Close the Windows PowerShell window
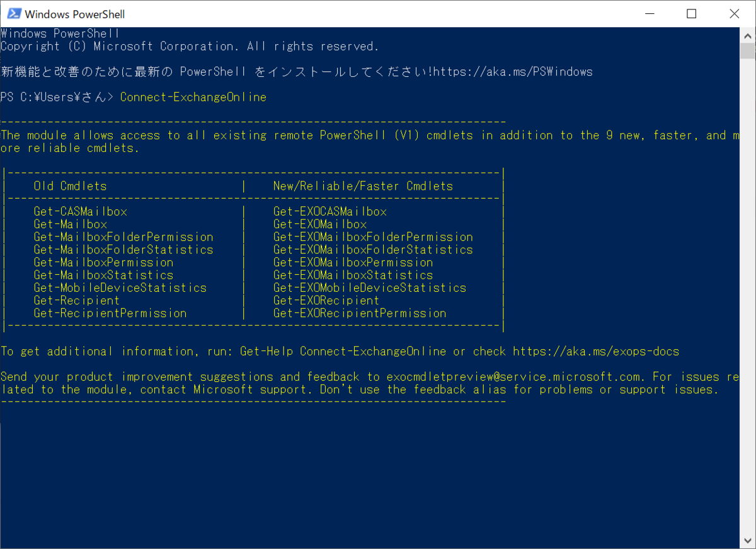Image resolution: width=756 pixels, height=549 pixels. (733, 14)
